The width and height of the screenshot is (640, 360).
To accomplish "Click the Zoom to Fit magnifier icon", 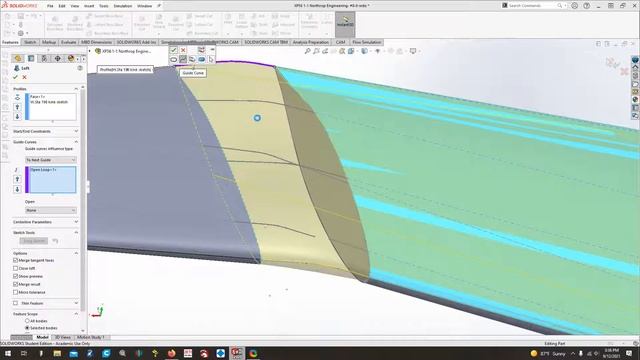I will [x=307, y=51].
